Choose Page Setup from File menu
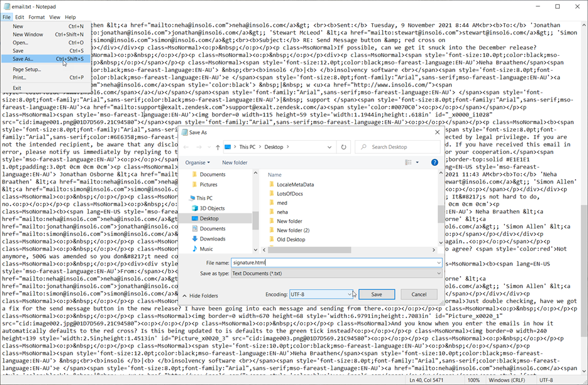588x385 pixels. point(27,69)
